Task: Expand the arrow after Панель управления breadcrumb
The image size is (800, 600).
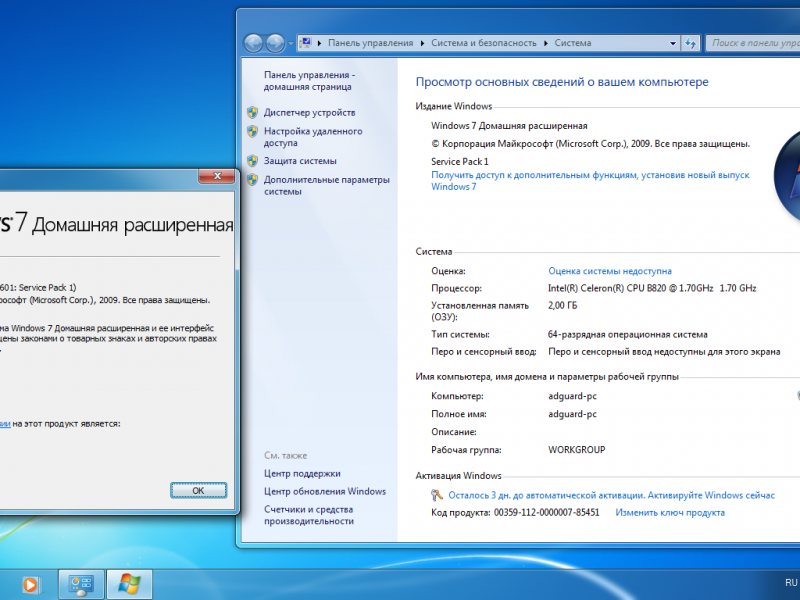Action: coord(422,43)
